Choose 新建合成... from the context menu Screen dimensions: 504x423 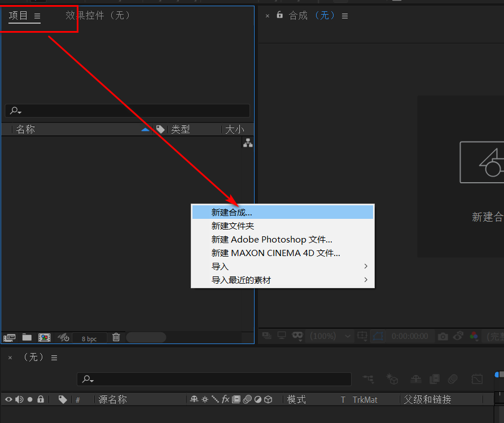pyautogui.click(x=283, y=212)
